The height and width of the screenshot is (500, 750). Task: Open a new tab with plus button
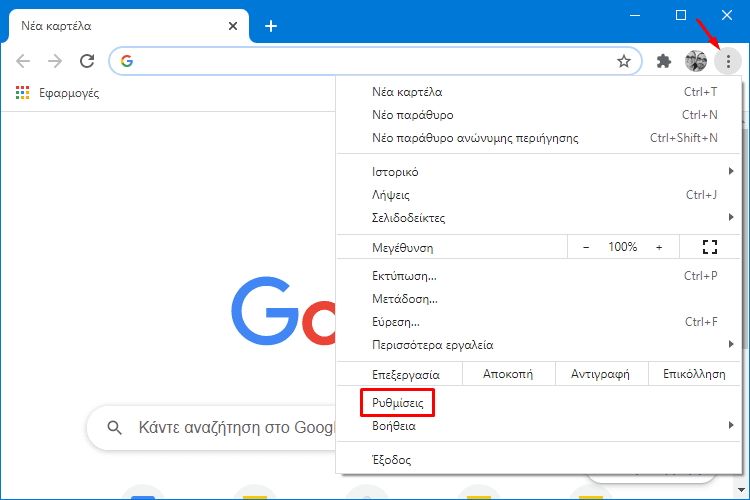(x=271, y=26)
